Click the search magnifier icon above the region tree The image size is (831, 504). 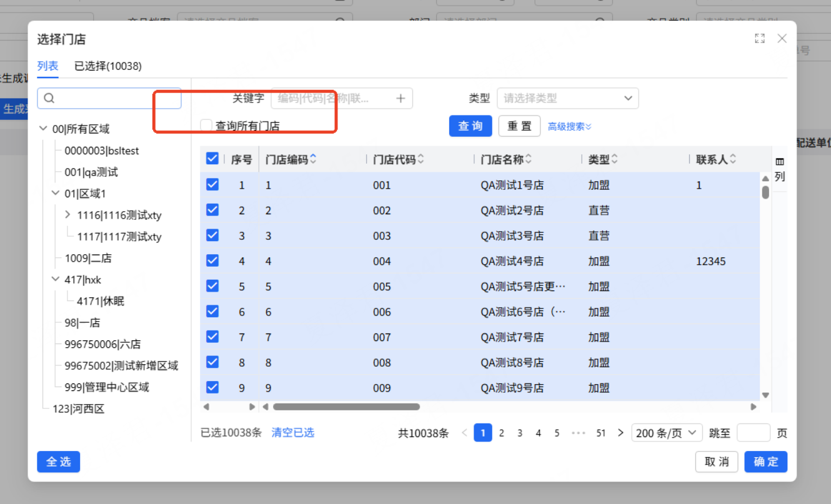coord(49,98)
